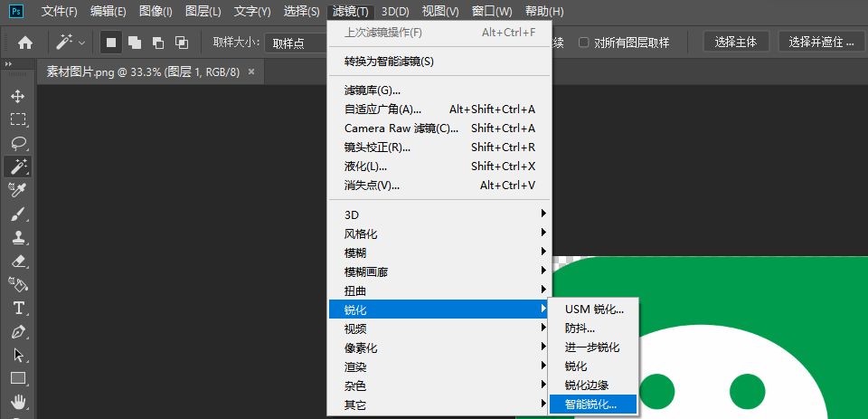Click the Home icon in options bar
This screenshot has height=419, width=868.
[25, 43]
